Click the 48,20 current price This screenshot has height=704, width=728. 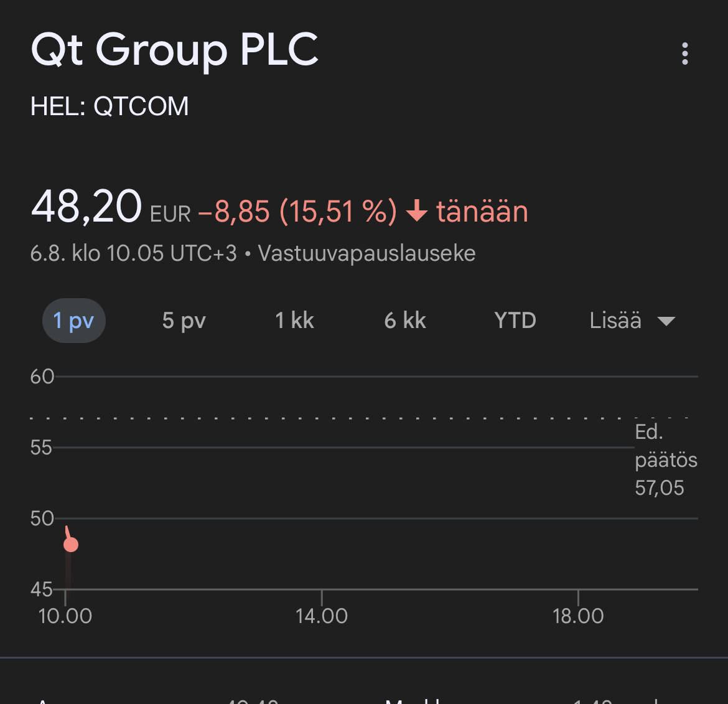(x=86, y=207)
